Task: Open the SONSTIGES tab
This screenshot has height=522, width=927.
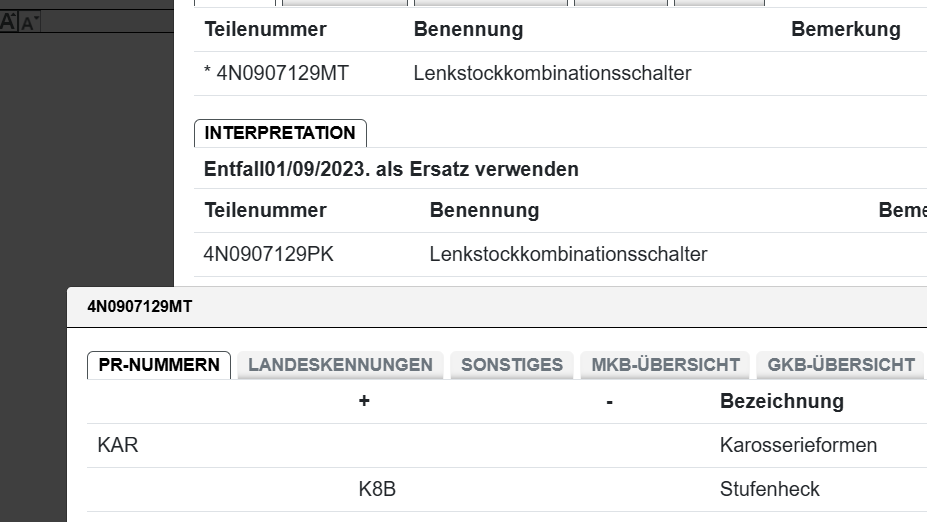Action: coord(512,365)
